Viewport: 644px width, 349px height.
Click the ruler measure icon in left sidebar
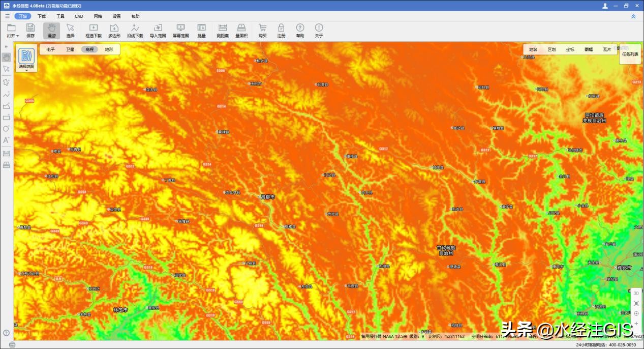7,153
